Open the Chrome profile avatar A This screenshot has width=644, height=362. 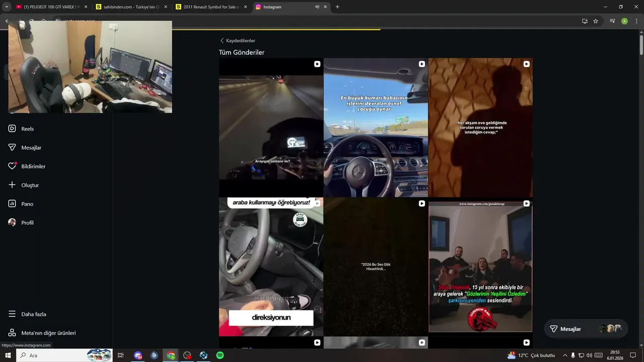pyautogui.click(x=624, y=21)
